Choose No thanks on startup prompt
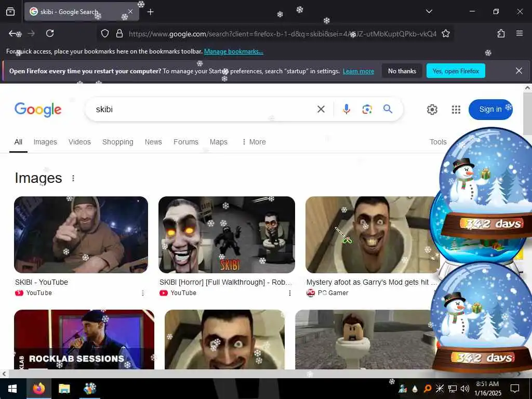Image resolution: width=532 pixels, height=399 pixels. pos(402,71)
